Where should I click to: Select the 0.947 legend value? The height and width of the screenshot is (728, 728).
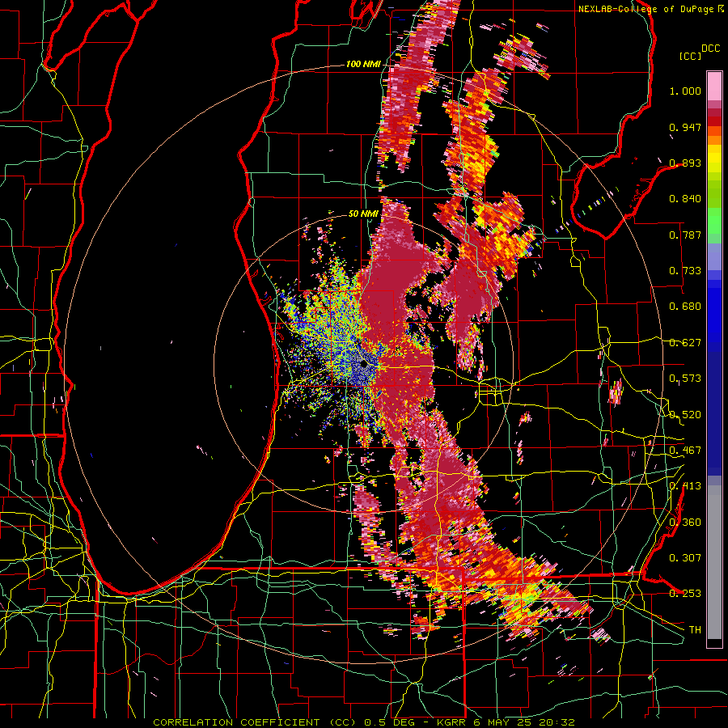pyautogui.click(x=685, y=127)
